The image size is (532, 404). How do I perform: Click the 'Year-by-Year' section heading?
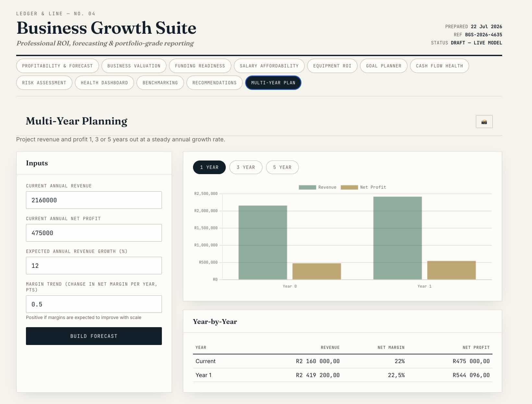pyautogui.click(x=215, y=322)
